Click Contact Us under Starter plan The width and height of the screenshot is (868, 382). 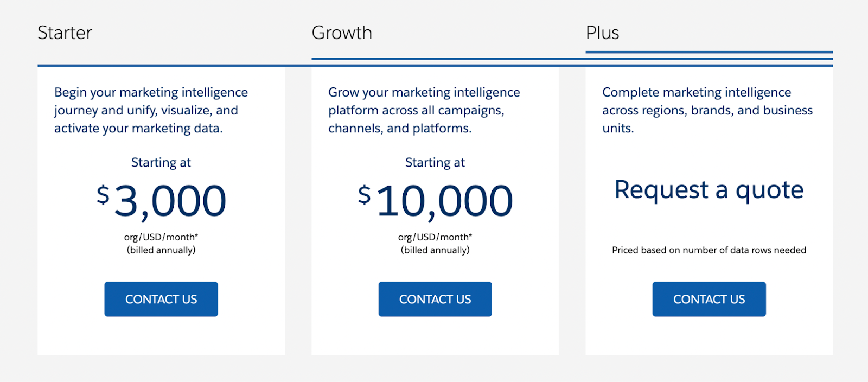161,299
